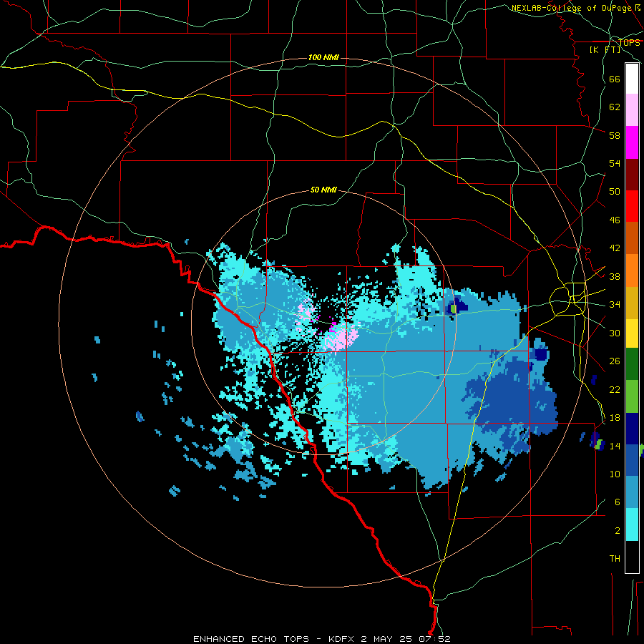Viewport: 644px width, 644px height.
Task: Click the legend value 2
Action: 617,531
